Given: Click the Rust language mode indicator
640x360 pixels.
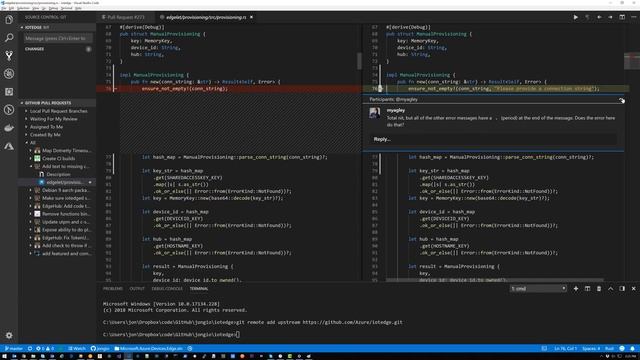Looking at the screenshot, I should (609, 349).
